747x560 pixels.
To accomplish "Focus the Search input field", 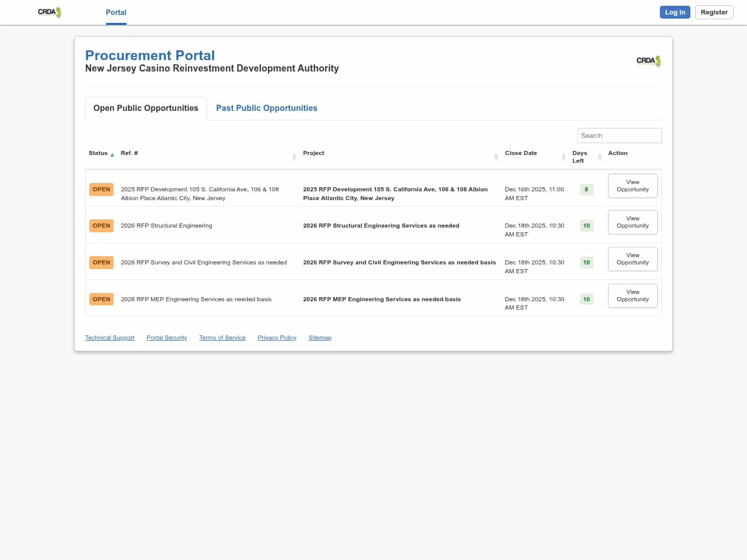I will point(619,135).
